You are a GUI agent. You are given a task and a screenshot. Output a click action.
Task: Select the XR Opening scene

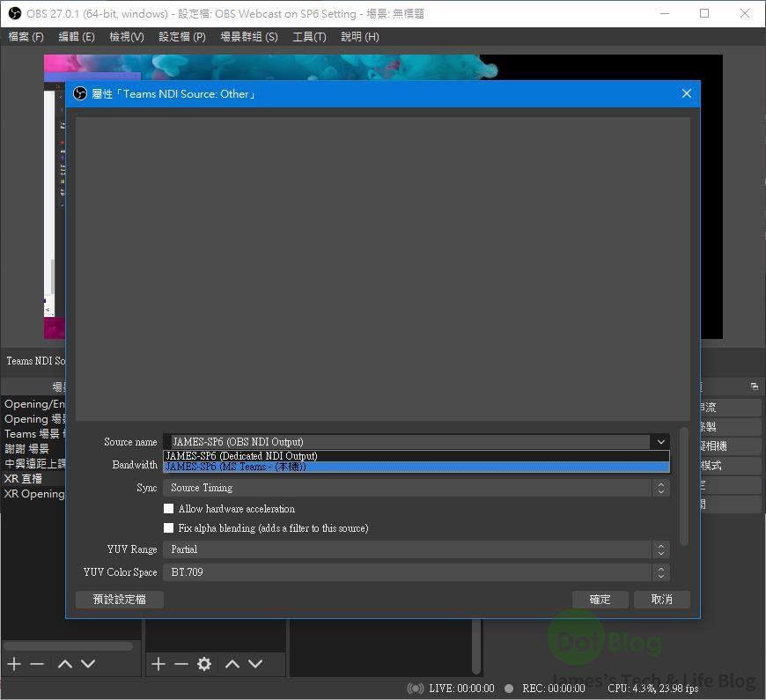coord(33,494)
